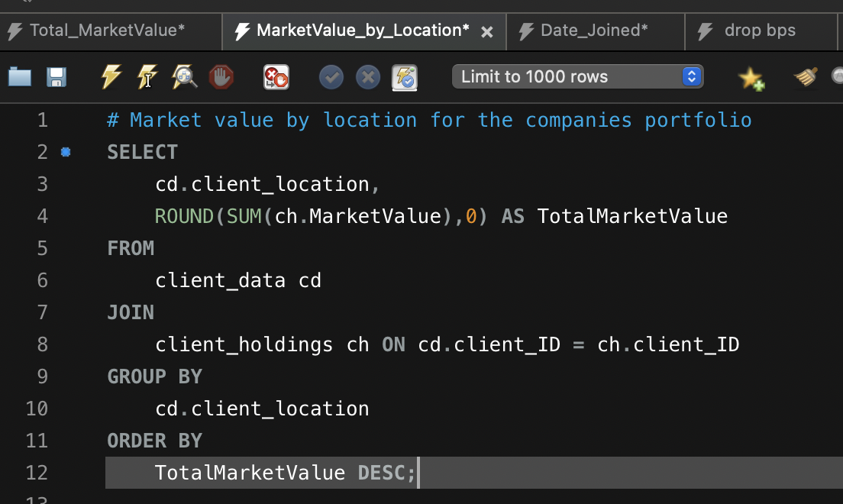Open the Limit to 1000 rows dropdown

(577, 76)
